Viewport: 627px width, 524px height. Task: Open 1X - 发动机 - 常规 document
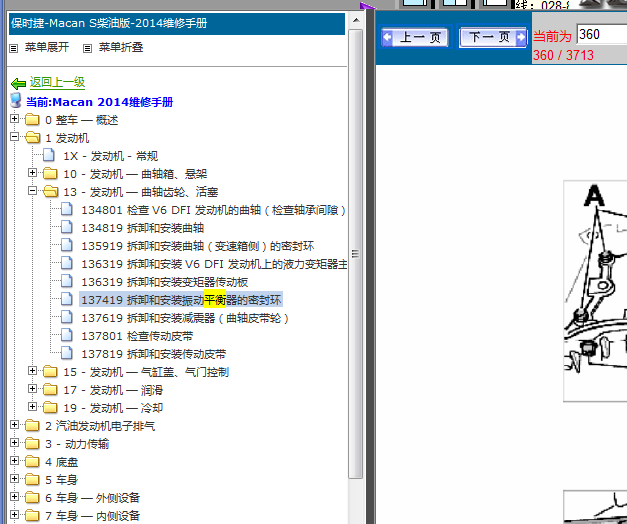click(111, 156)
